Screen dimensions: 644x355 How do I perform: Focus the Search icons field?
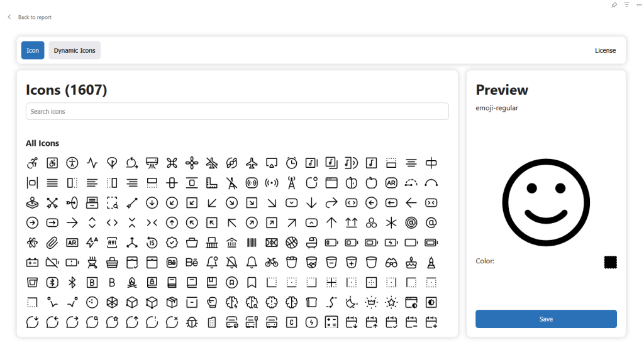(x=237, y=111)
